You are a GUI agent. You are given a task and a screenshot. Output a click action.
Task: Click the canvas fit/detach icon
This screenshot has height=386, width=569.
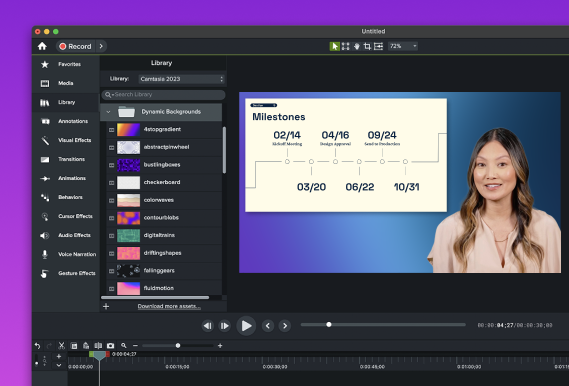(378, 46)
